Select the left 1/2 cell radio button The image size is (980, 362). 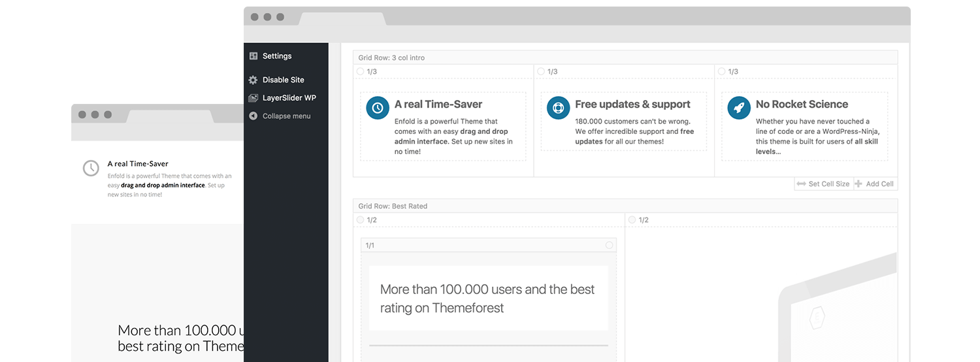coord(361,220)
